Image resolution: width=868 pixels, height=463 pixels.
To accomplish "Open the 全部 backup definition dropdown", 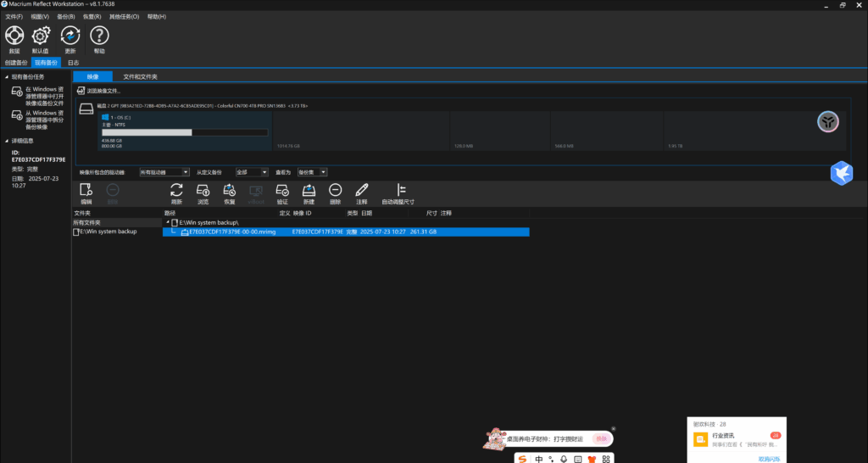I will click(x=252, y=172).
